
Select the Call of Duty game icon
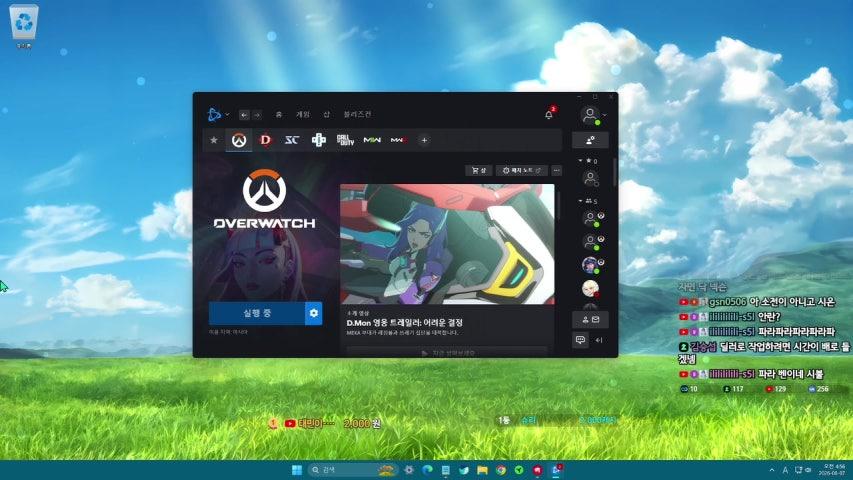pos(345,140)
